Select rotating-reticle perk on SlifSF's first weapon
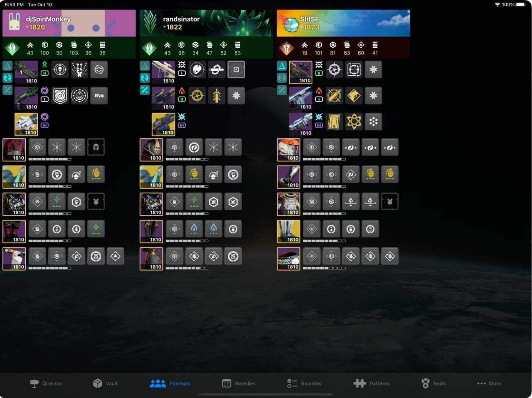The height and width of the screenshot is (398, 532). (x=334, y=70)
